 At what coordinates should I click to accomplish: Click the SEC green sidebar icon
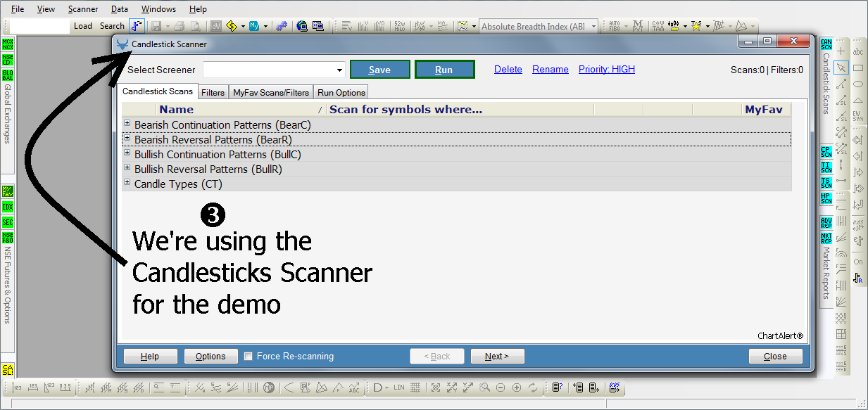7,222
